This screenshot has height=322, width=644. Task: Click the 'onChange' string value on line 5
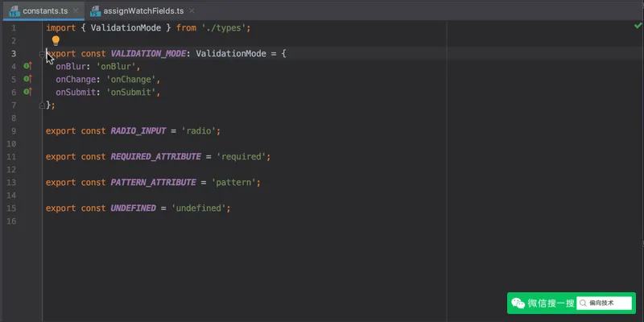coord(131,79)
